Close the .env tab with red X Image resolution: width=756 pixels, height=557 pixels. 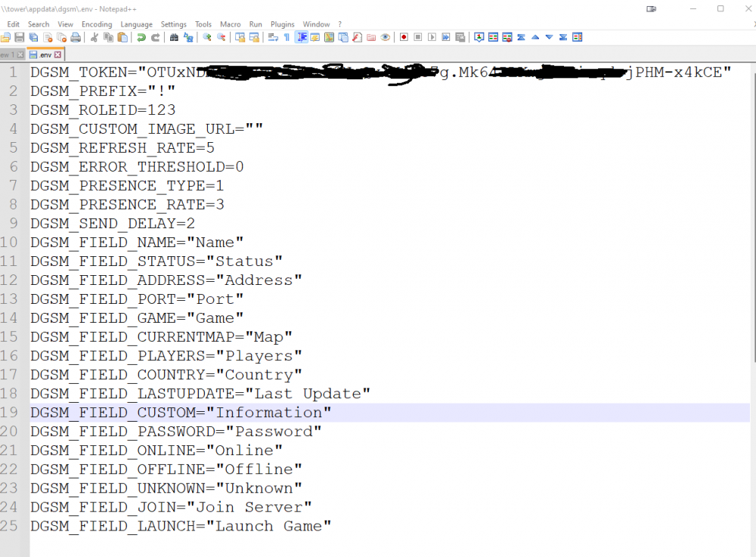58,55
